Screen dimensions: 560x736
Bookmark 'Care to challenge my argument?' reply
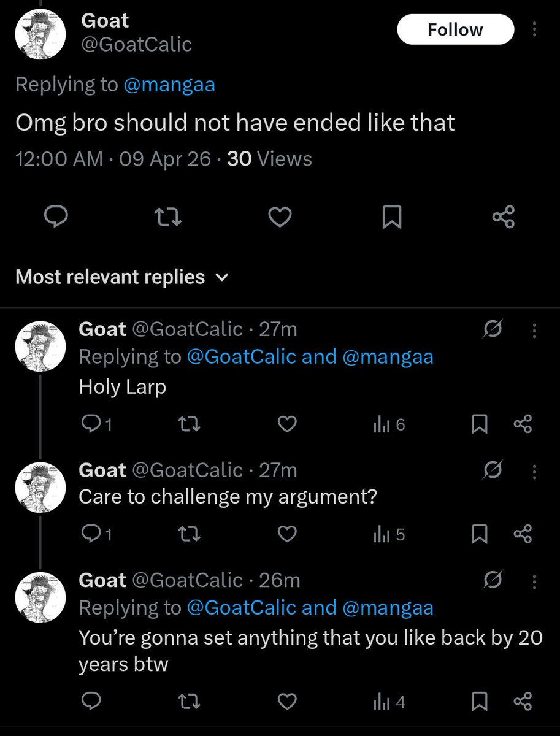coord(479,534)
